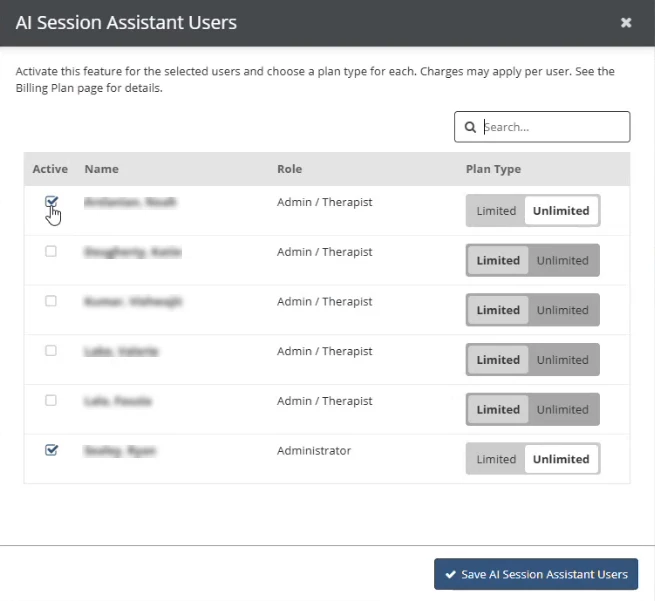Screen dimensions: 655x601
Task: Uncheck Active for the first listed user
Action: pos(51,202)
